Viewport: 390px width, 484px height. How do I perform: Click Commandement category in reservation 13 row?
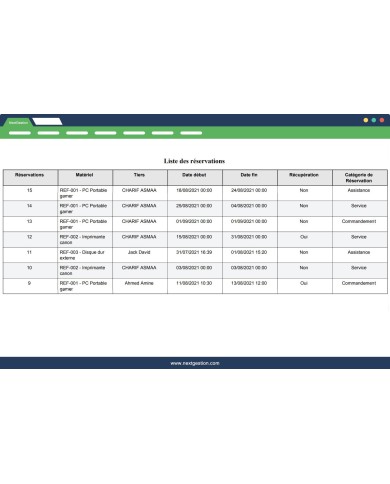point(359,221)
